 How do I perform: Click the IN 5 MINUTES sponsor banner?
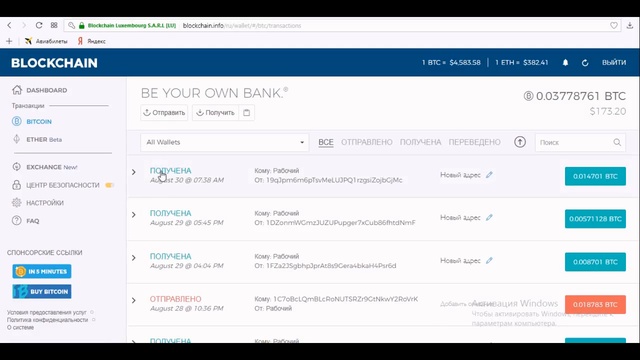pyautogui.click(x=42, y=271)
